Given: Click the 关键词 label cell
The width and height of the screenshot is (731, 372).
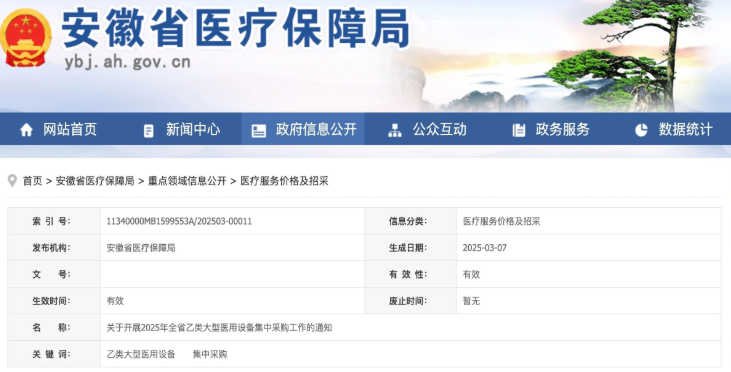Looking at the screenshot, I should (x=54, y=354).
